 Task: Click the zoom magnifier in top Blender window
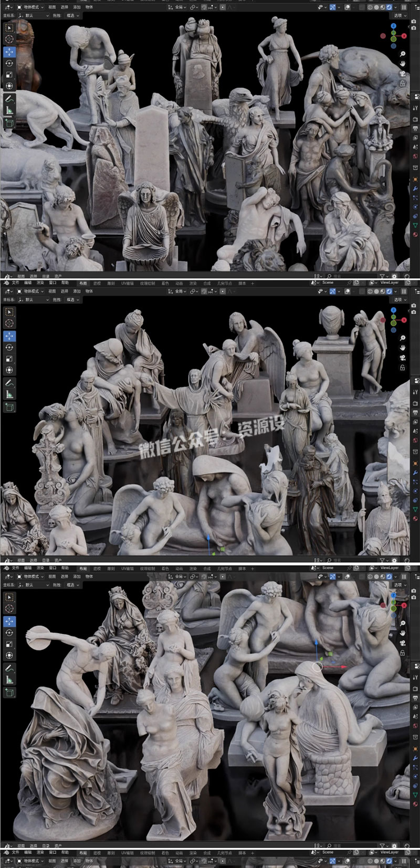402,54
